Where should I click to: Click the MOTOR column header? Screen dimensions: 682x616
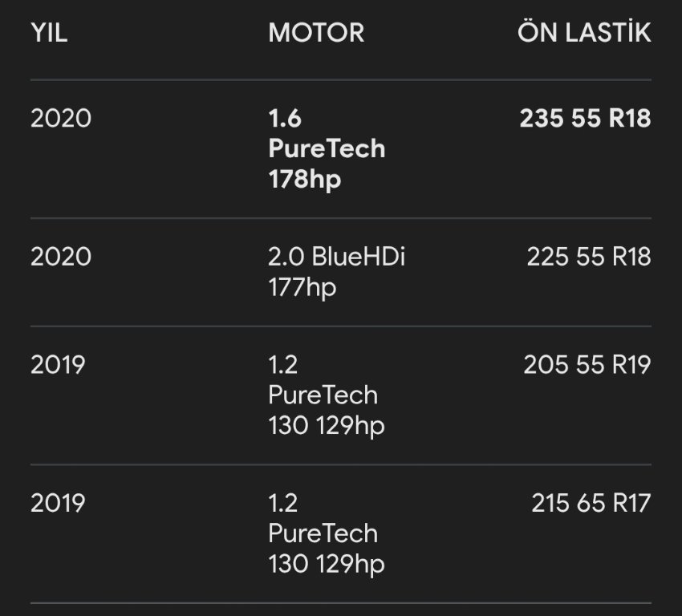click(316, 33)
